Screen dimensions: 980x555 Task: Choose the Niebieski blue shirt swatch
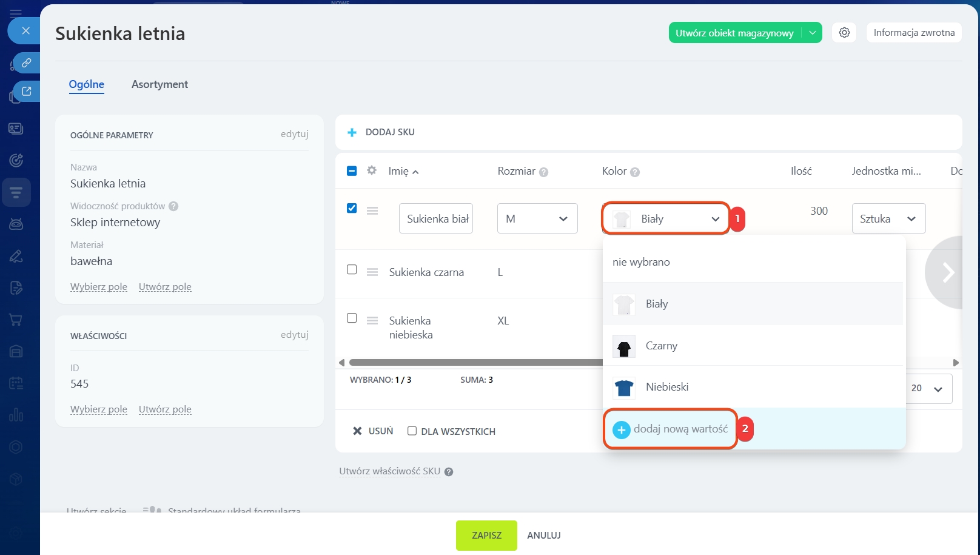pyautogui.click(x=624, y=388)
